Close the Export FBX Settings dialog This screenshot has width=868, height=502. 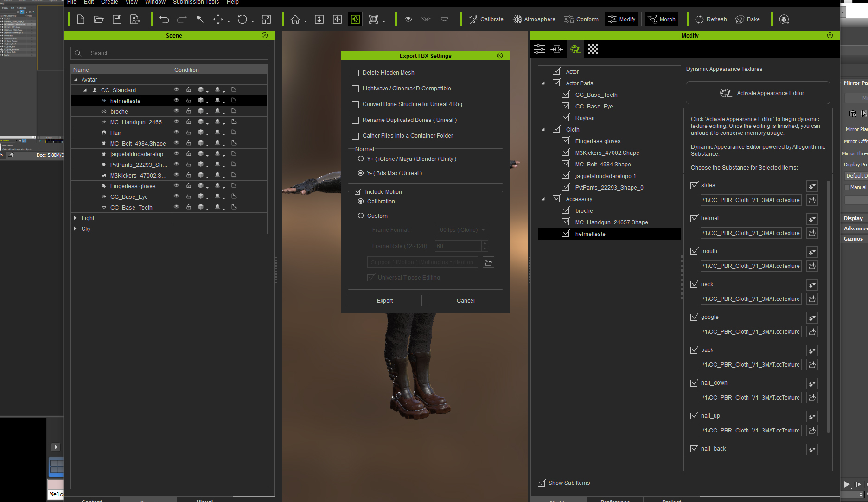tap(500, 56)
